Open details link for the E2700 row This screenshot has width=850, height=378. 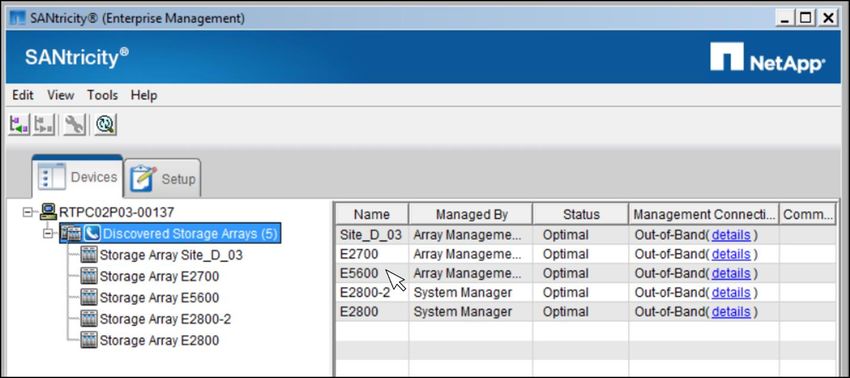coord(731,254)
